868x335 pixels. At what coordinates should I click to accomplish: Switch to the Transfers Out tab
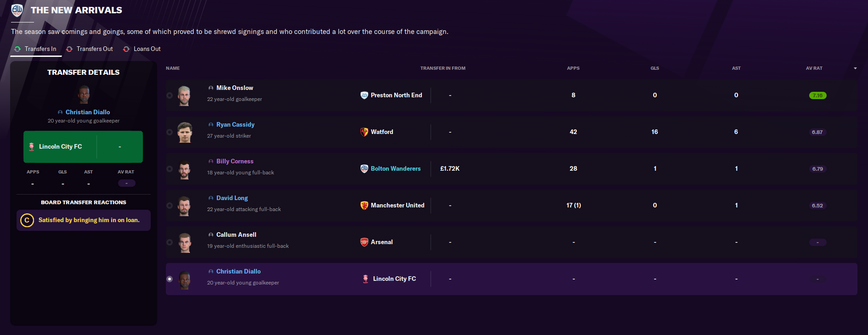point(90,49)
